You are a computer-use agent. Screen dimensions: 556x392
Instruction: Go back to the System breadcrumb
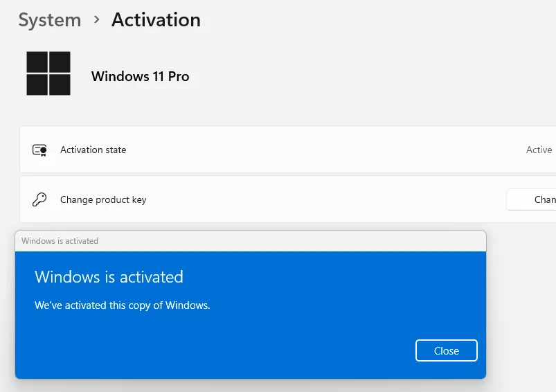click(x=50, y=20)
